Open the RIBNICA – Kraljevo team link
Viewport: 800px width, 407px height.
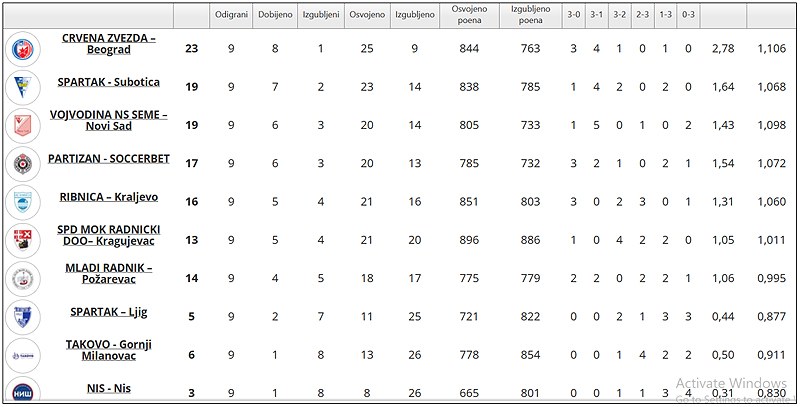109,197
